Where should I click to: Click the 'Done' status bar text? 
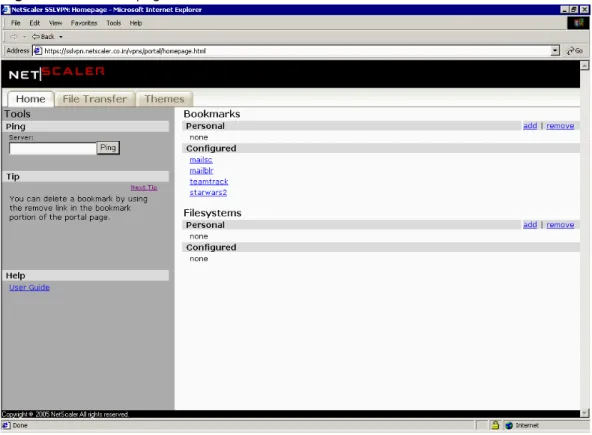click(20, 426)
